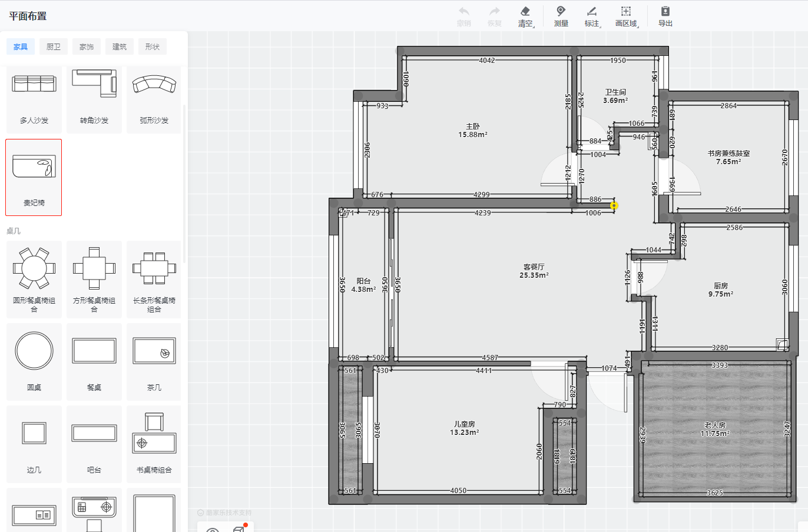The width and height of the screenshot is (808, 532).
Task: Select the 弧形沙发 furniture item
Action: click(154, 99)
